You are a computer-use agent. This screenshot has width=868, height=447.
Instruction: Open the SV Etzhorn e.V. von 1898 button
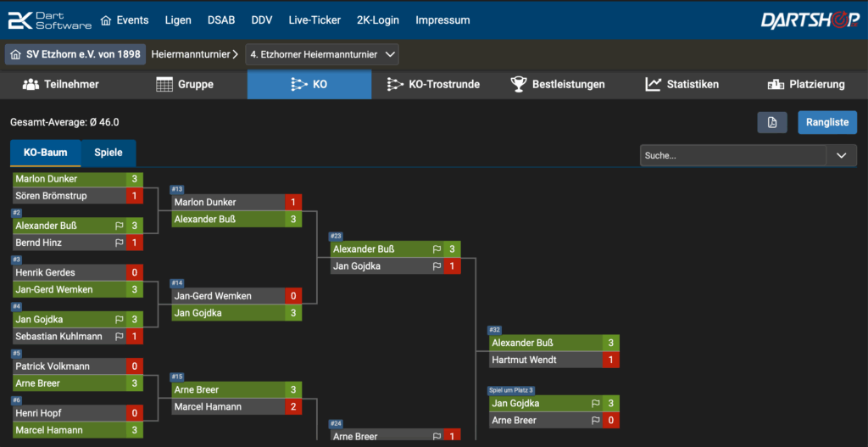75,54
